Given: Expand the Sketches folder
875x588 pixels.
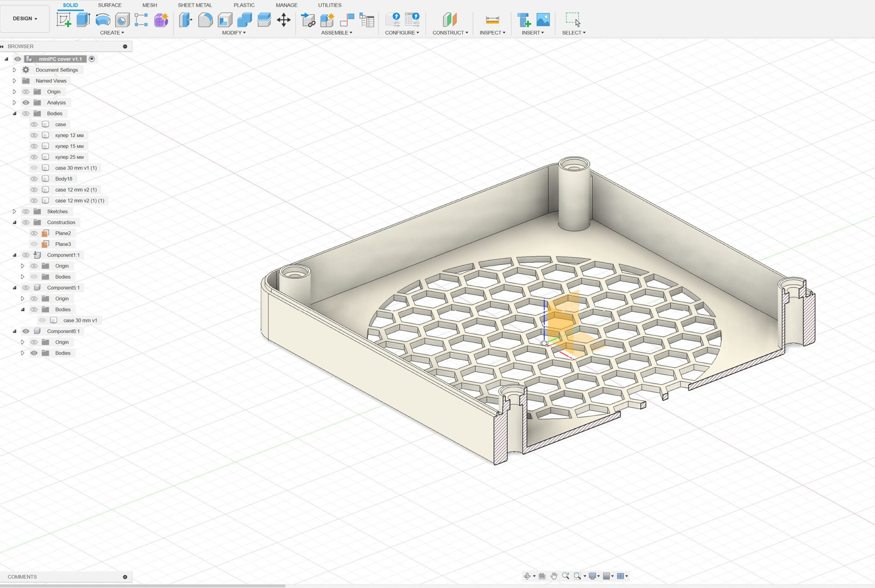Looking at the screenshot, I should [14, 211].
